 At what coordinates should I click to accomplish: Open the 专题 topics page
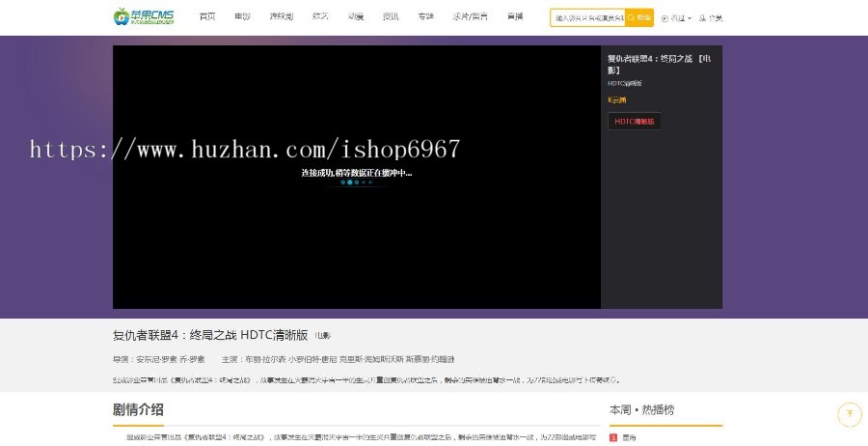425,17
